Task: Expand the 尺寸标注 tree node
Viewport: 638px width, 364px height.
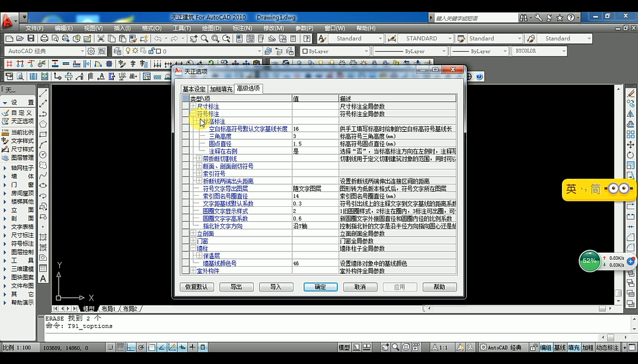Action: tap(193, 106)
